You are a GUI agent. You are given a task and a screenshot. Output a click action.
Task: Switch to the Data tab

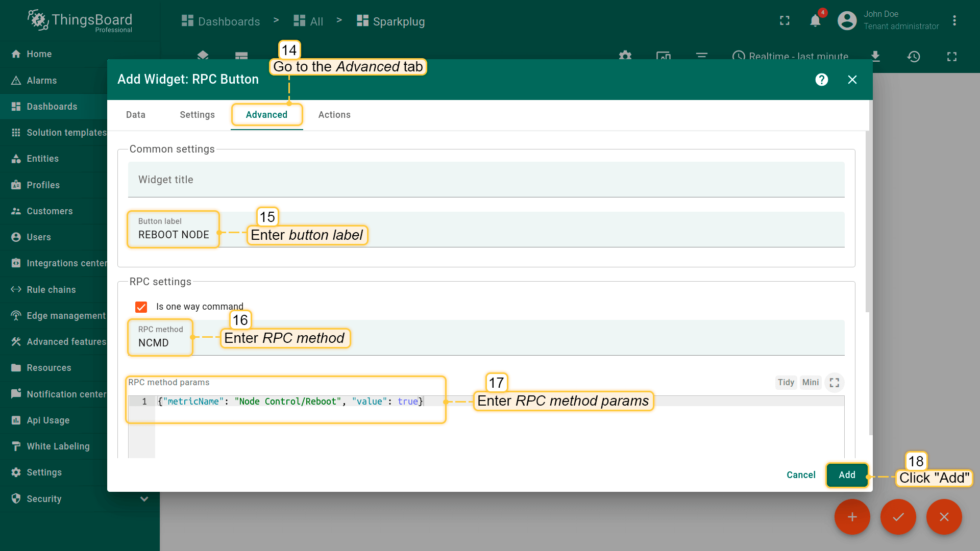click(x=136, y=115)
